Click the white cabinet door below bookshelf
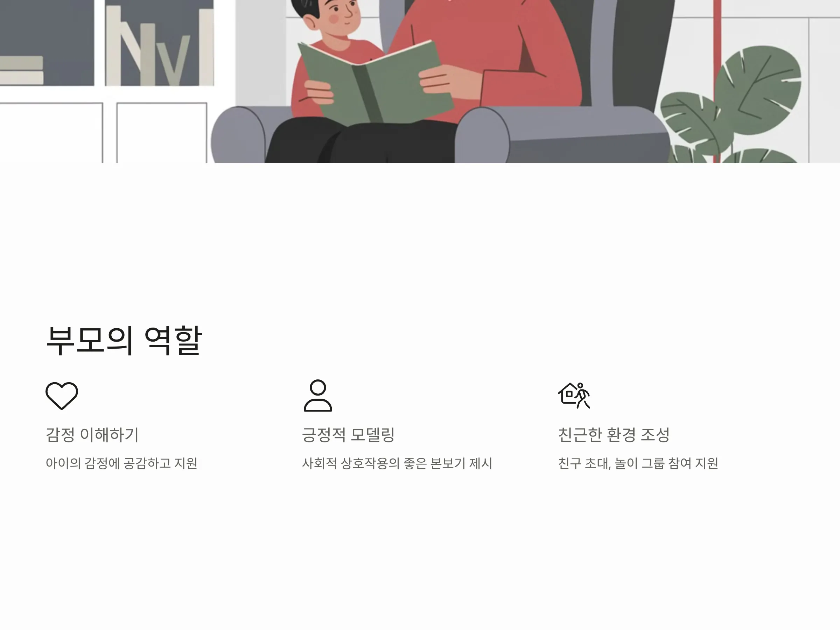The width and height of the screenshot is (840, 630). tap(162, 133)
